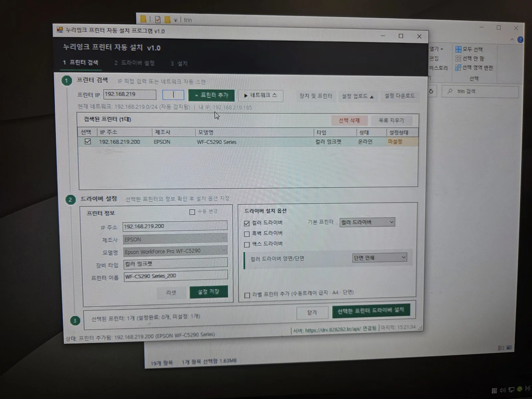The image size is (532, 399).
Task: Click 목록 지우기 button
Action: [391, 120]
